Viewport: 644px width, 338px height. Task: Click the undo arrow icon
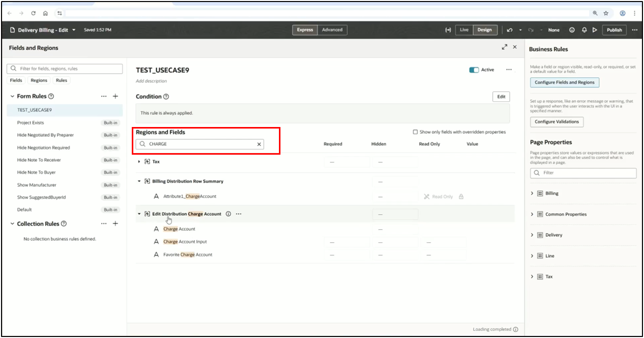pyautogui.click(x=510, y=30)
